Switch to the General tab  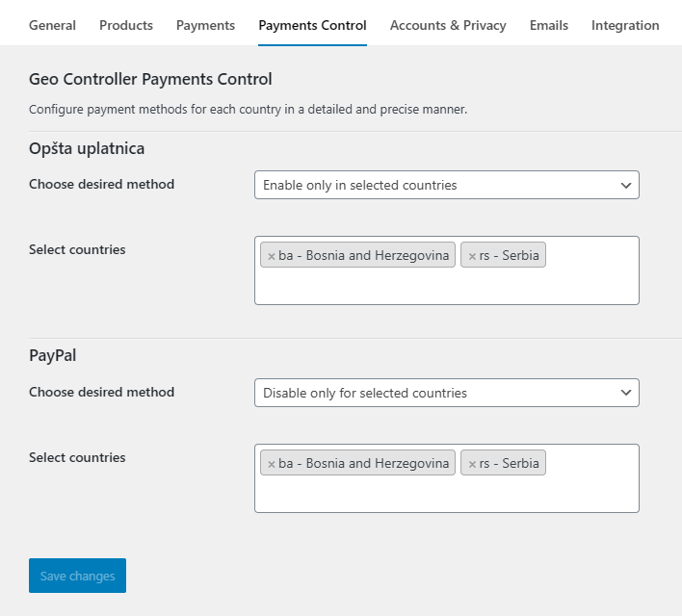[x=52, y=25]
